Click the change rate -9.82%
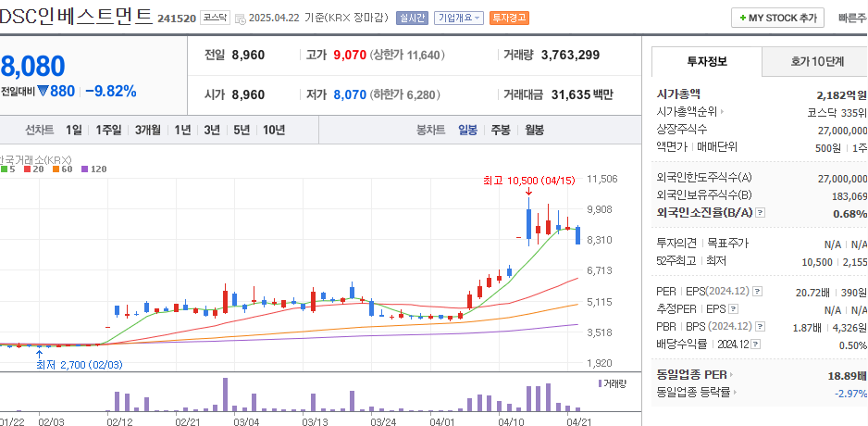This screenshot has width=868, height=426. (x=111, y=92)
